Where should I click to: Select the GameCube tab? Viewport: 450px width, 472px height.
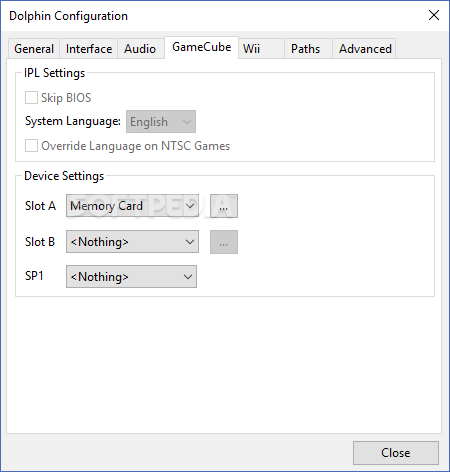click(x=201, y=47)
